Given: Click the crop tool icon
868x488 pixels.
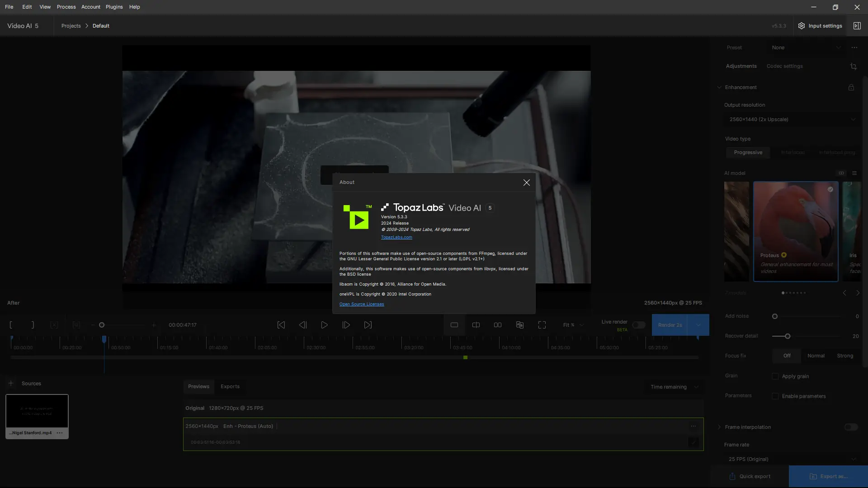Looking at the screenshot, I should 853,66.
